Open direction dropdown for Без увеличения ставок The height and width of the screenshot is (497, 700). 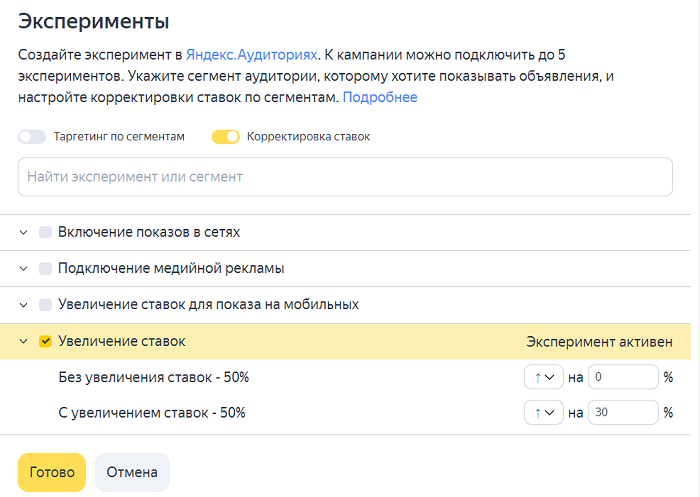(543, 377)
